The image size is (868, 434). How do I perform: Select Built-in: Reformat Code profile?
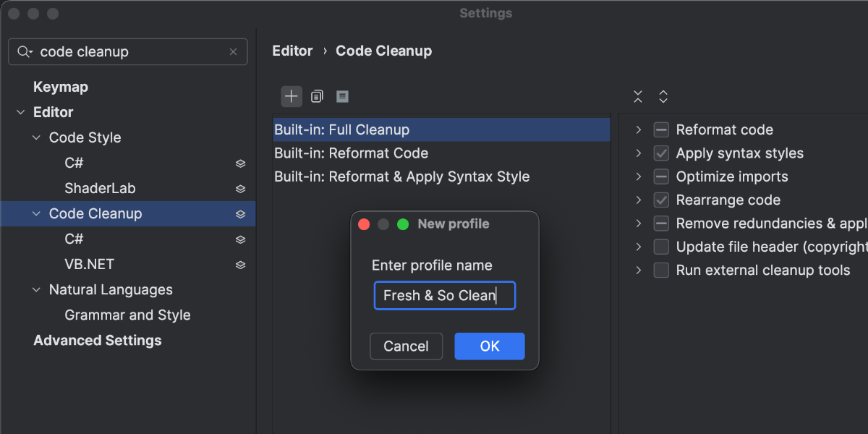pyautogui.click(x=351, y=153)
